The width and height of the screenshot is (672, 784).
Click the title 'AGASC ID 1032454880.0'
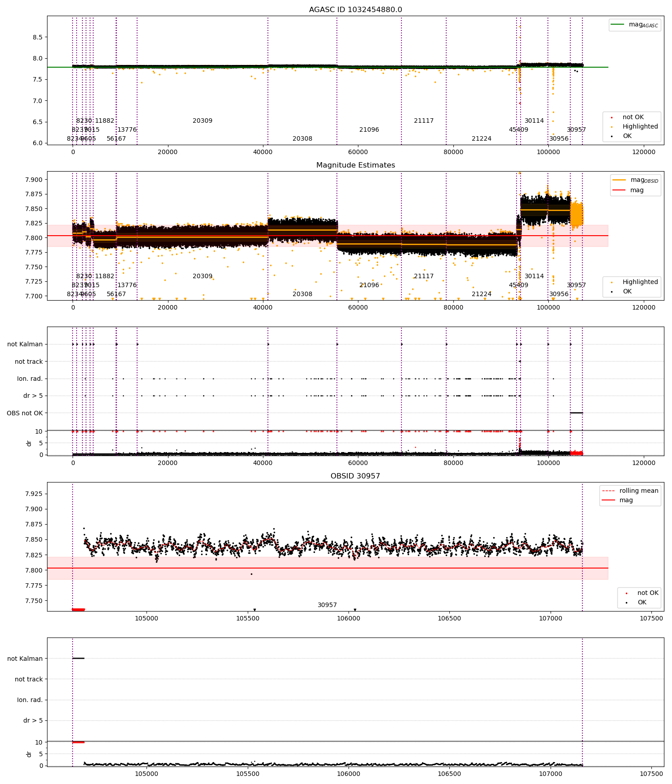[x=355, y=10]
